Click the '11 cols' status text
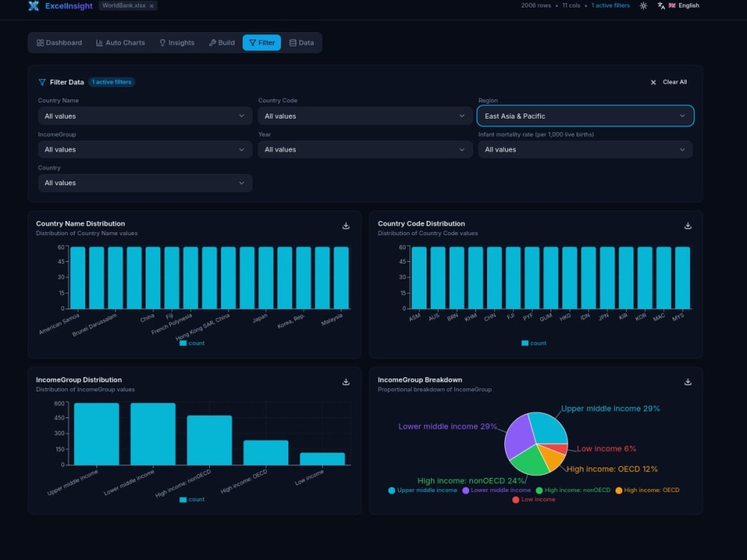 tap(571, 5)
